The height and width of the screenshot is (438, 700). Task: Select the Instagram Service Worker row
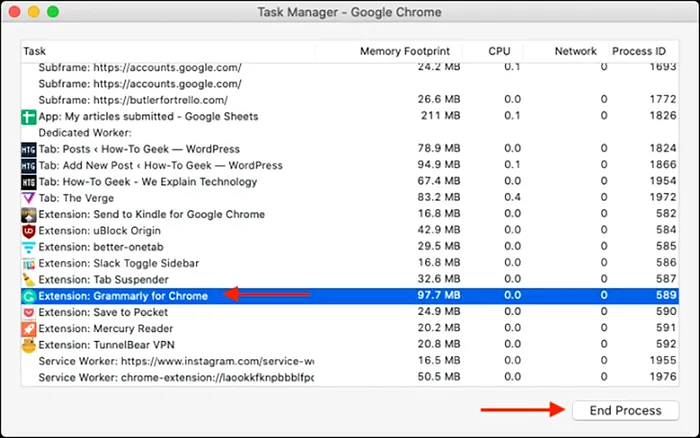[x=350, y=361]
